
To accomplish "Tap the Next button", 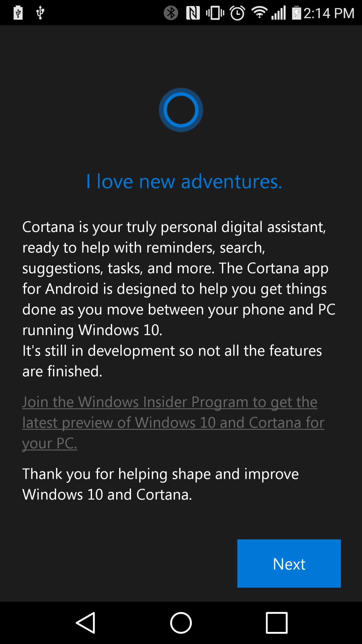I will click(289, 563).
